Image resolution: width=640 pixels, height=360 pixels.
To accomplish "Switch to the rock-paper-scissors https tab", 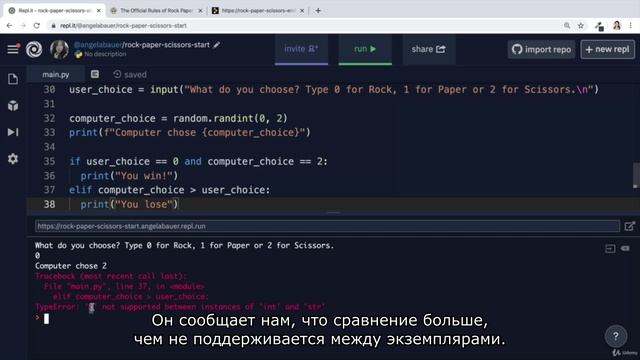I will coord(258,11).
